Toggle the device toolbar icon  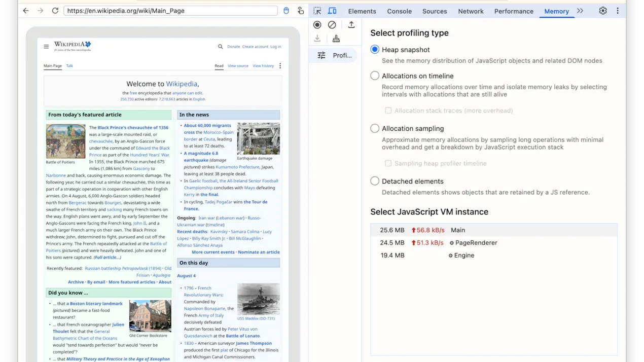332,11
